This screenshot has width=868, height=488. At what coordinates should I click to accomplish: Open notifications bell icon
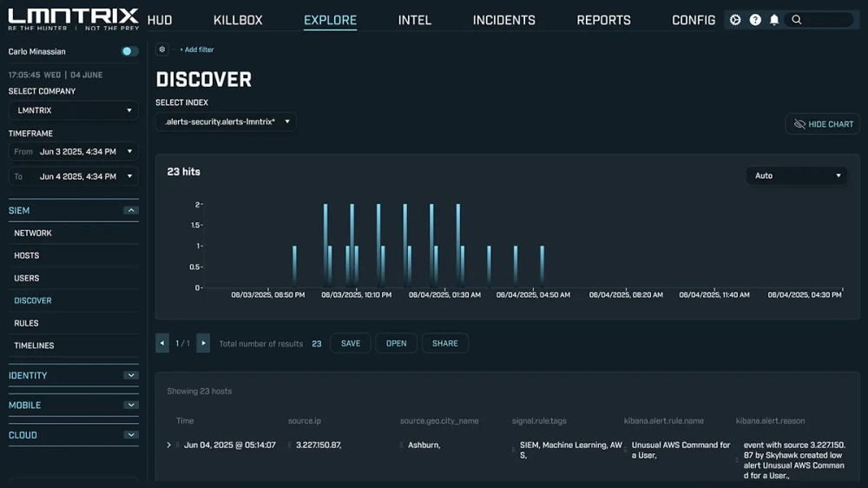click(x=774, y=20)
